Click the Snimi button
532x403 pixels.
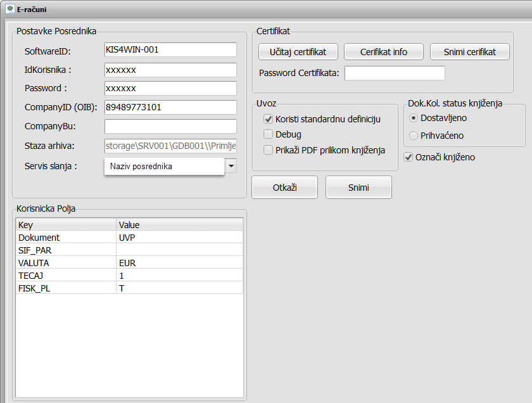click(358, 188)
